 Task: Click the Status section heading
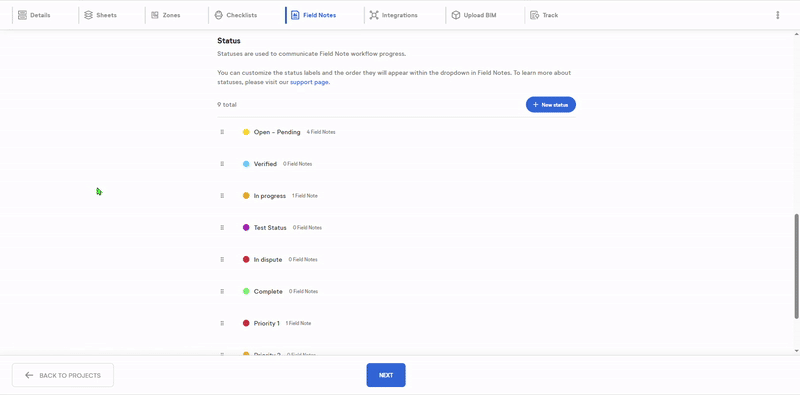[229, 41]
